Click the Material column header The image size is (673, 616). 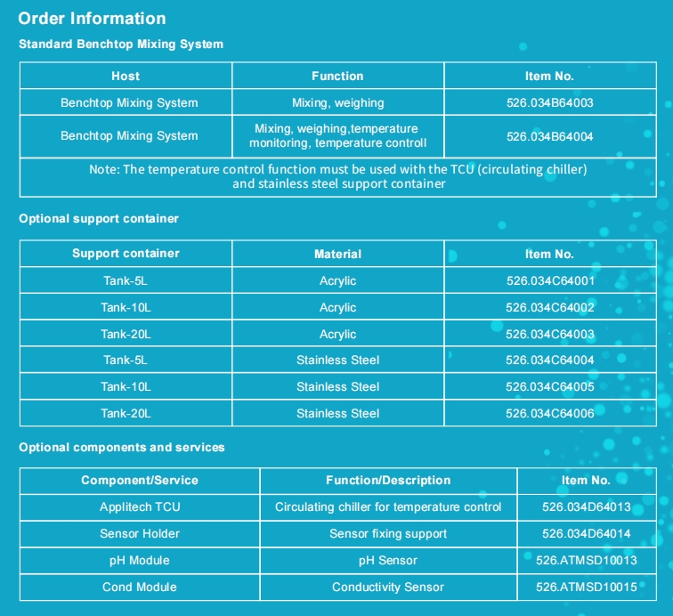point(337,254)
